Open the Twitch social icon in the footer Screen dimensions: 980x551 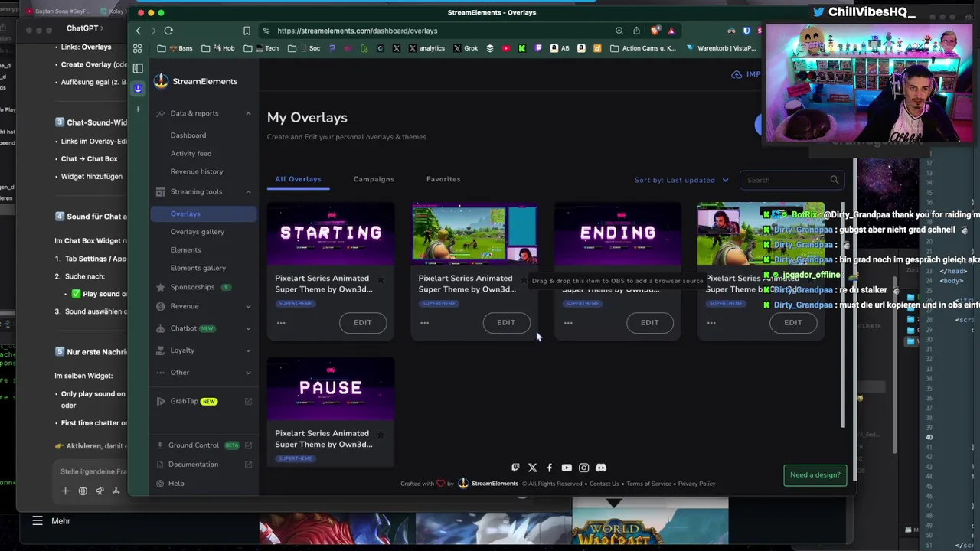coord(515,468)
